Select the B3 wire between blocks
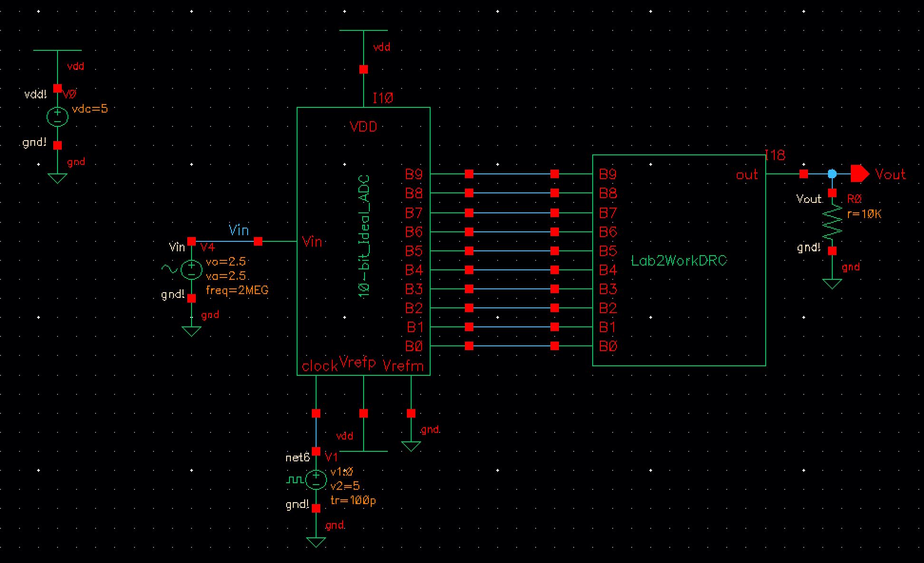Image resolution: width=924 pixels, height=563 pixels. pyautogui.click(x=512, y=289)
